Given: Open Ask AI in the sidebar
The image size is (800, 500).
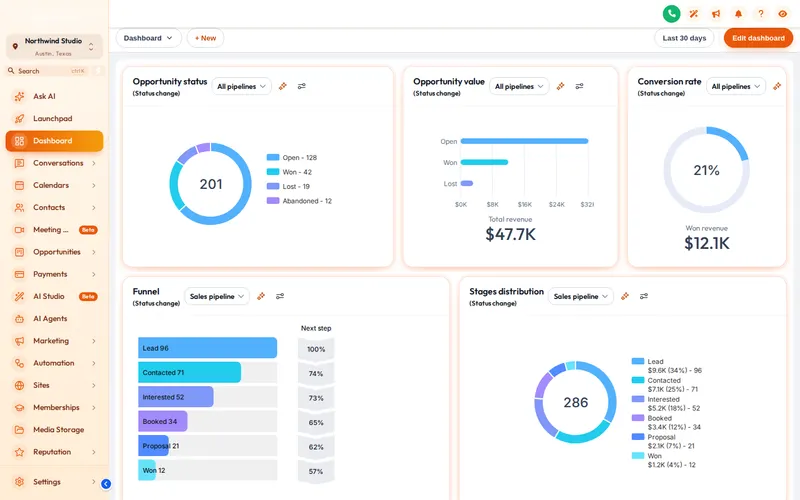Looking at the screenshot, I should coord(54,96).
